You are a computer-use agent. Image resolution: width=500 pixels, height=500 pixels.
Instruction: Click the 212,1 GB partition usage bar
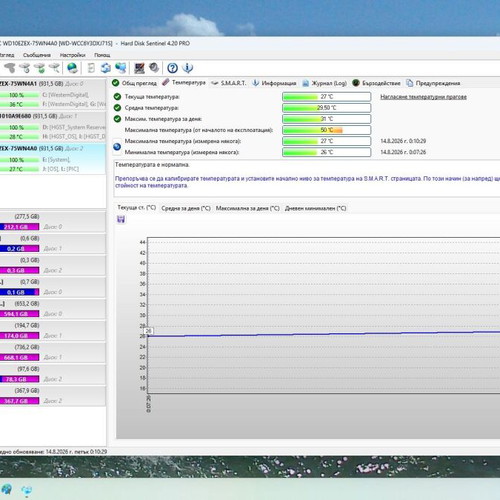point(19,227)
